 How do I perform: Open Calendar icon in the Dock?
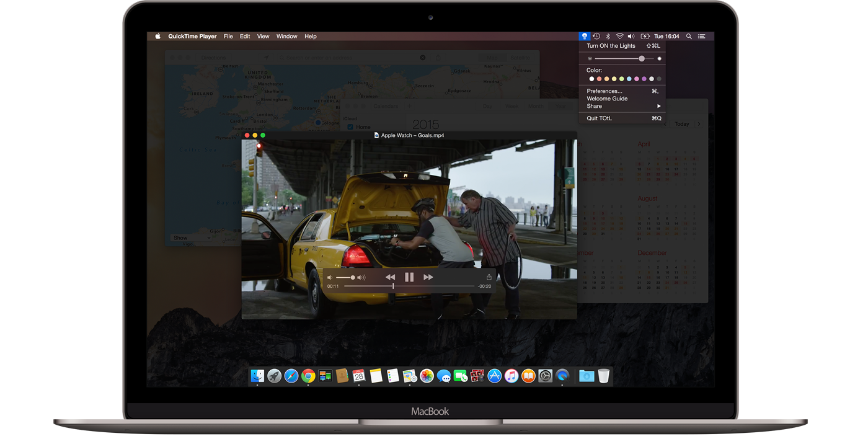click(359, 376)
